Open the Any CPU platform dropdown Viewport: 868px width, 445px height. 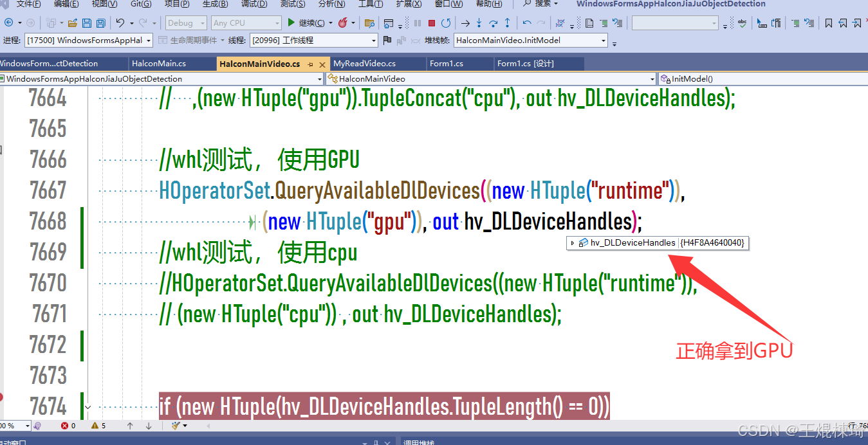tap(246, 23)
